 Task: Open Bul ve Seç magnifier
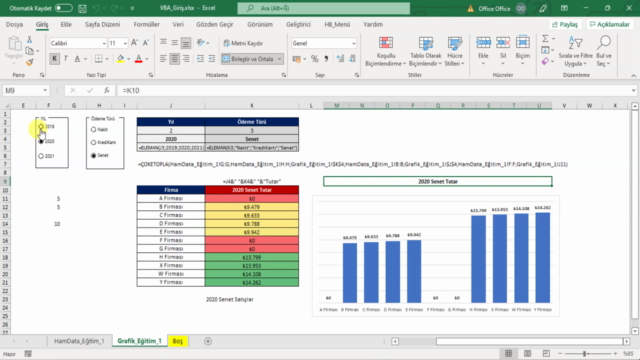(x=604, y=51)
